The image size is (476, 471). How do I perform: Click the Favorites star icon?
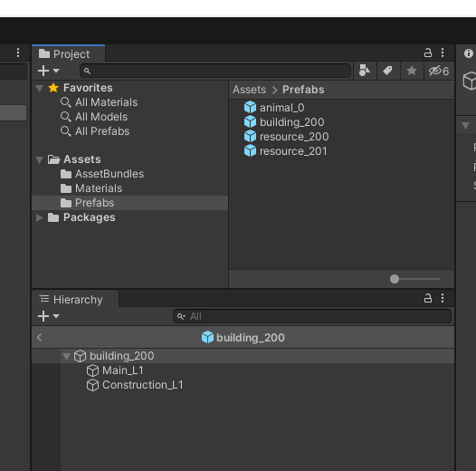click(53, 88)
